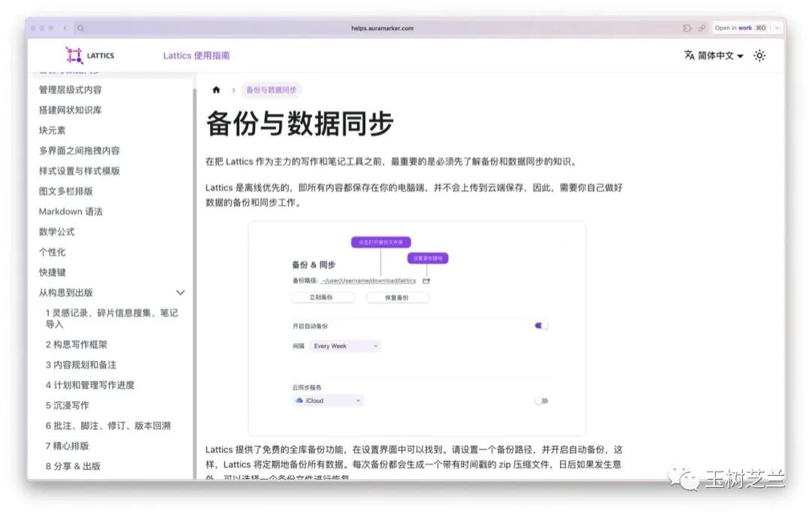Open 图文多栏排版 in sidebar

pyautogui.click(x=65, y=191)
